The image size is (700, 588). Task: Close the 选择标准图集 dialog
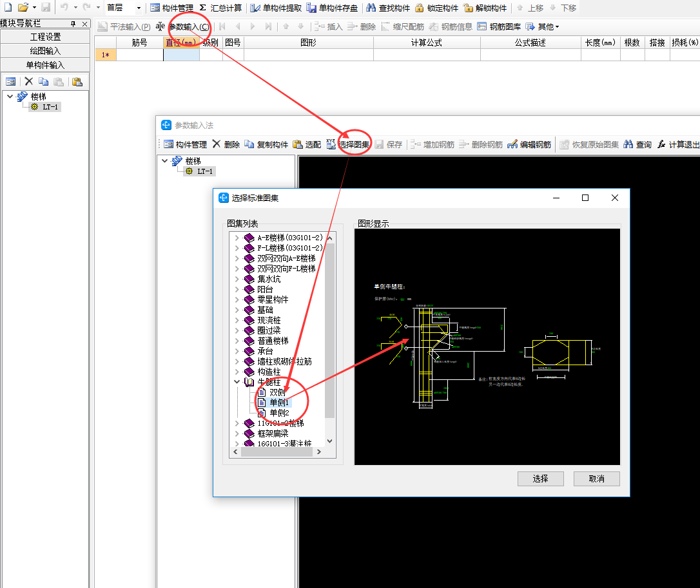click(x=615, y=198)
